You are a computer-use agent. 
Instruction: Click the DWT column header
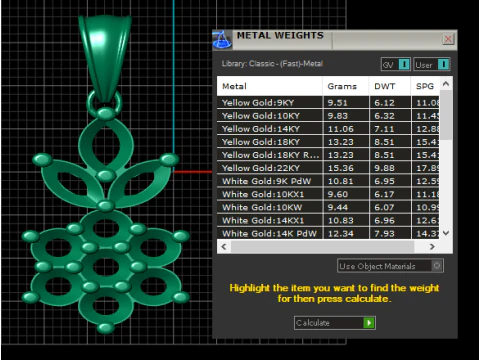[390, 86]
